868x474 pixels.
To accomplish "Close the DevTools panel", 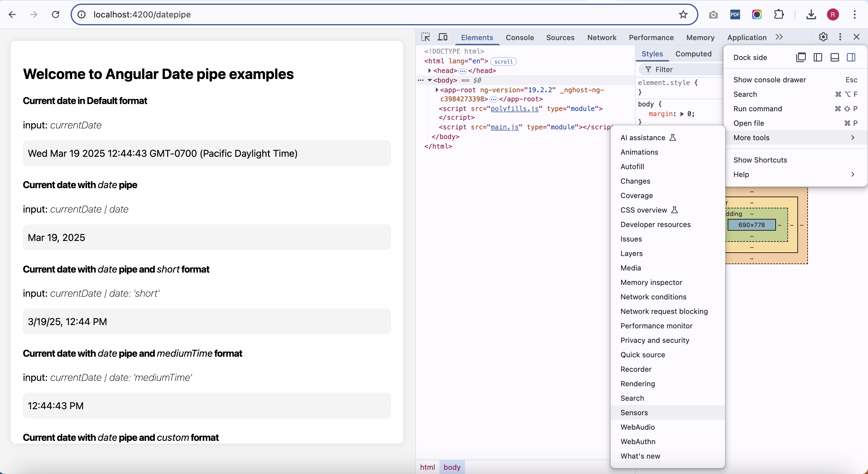I will click(x=856, y=37).
